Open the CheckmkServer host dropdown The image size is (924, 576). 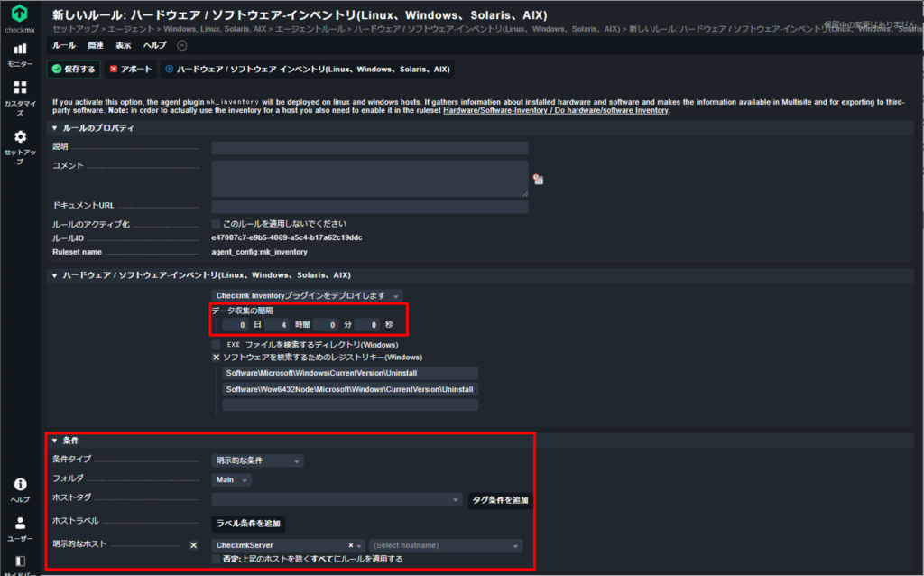point(288,545)
